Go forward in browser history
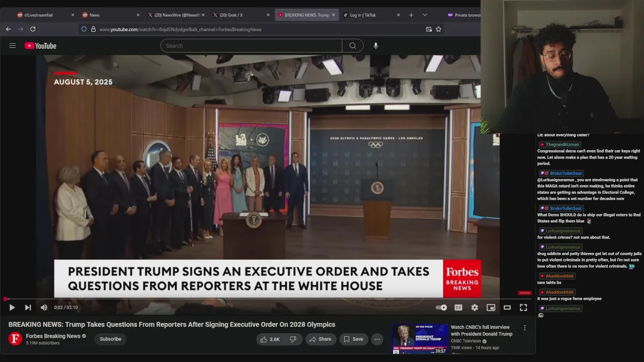Screen dimensions: 644x362 click(21, 29)
